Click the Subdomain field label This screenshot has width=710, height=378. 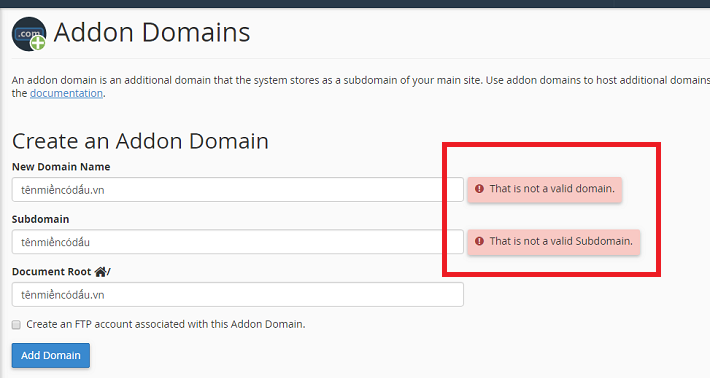[41, 219]
